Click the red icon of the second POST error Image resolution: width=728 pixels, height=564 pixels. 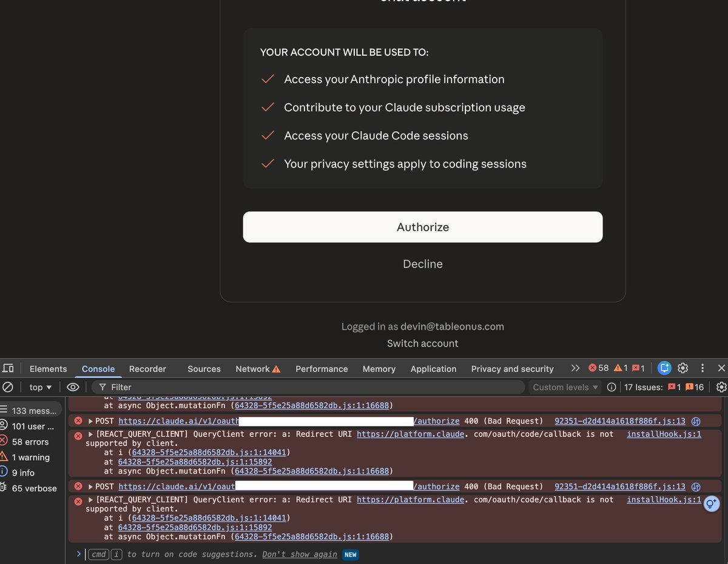coord(78,486)
